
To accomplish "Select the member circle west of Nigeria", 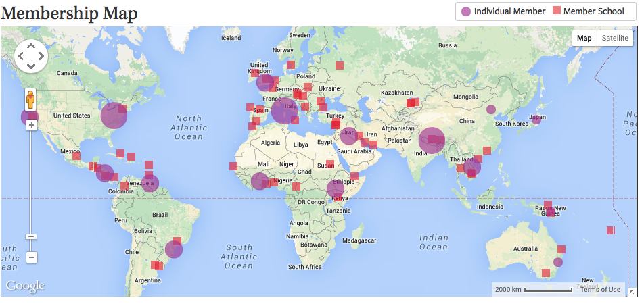I will click(260, 181).
